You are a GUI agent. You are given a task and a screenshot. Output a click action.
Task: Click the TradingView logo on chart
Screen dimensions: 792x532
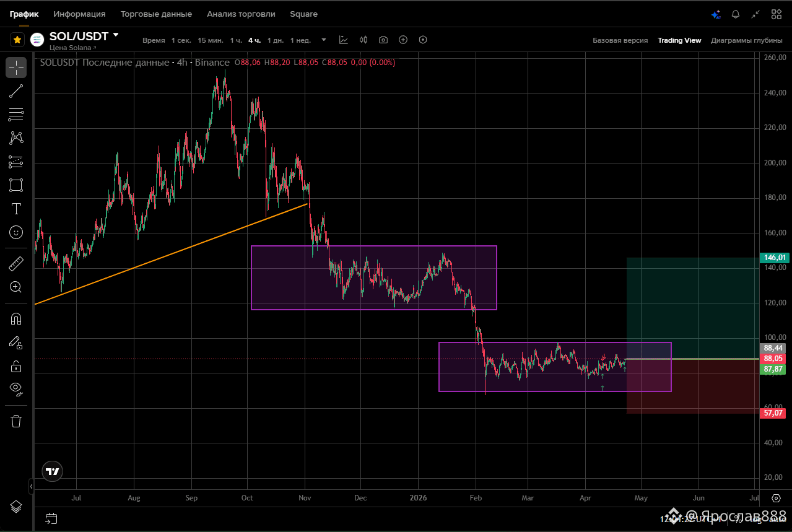[x=53, y=471]
